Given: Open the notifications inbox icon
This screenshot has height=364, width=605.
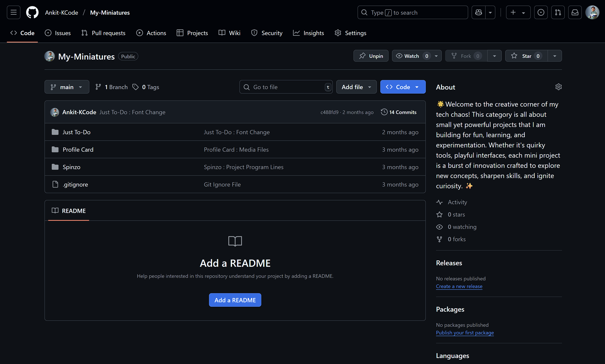Looking at the screenshot, I should coord(575,13).
